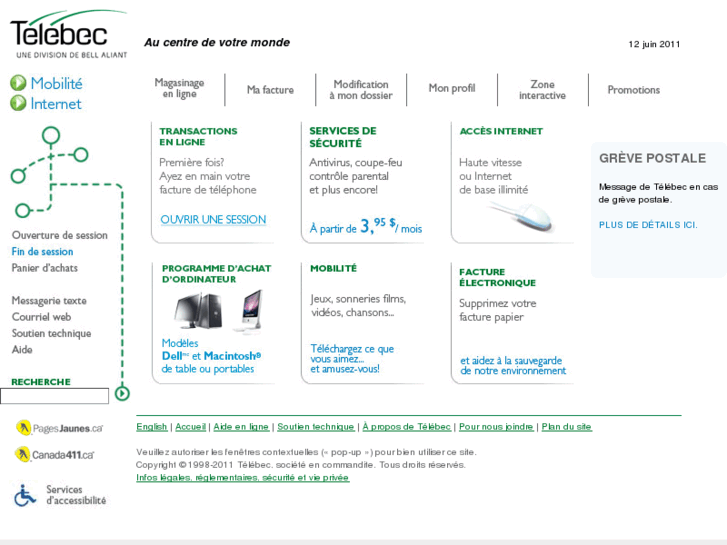Open Soutien technique in sidebar
Screen dimensions: 727x545
coord(51,333)
